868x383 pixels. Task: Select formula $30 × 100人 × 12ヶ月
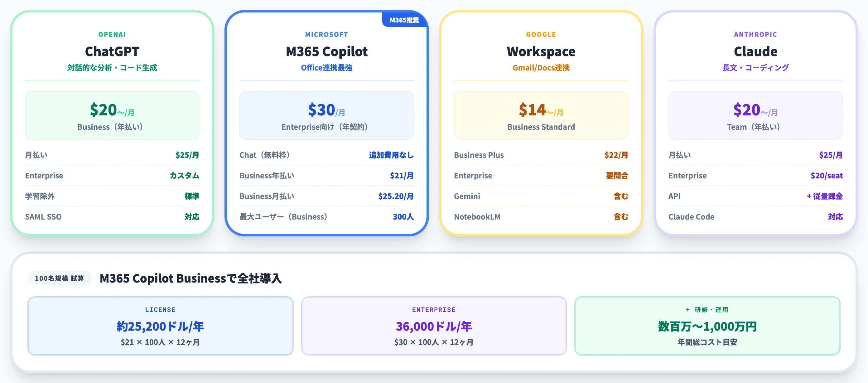[434, 342]
